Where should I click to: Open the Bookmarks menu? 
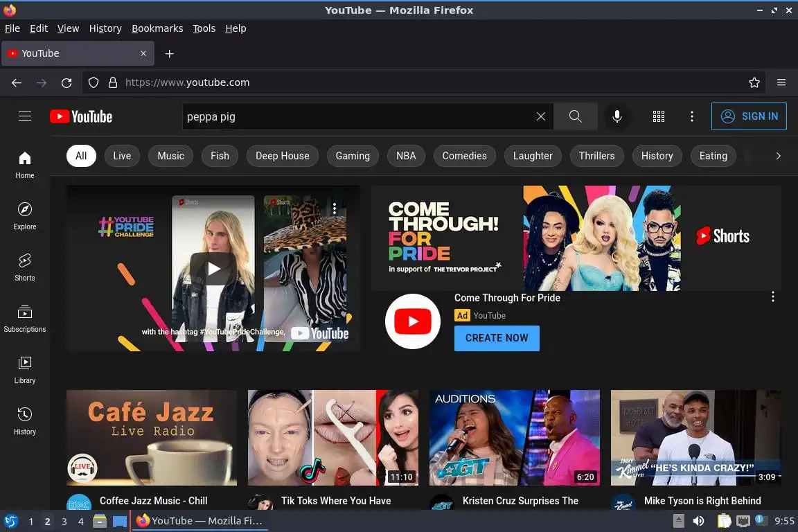pyautogui.click(x=157, y=28)
